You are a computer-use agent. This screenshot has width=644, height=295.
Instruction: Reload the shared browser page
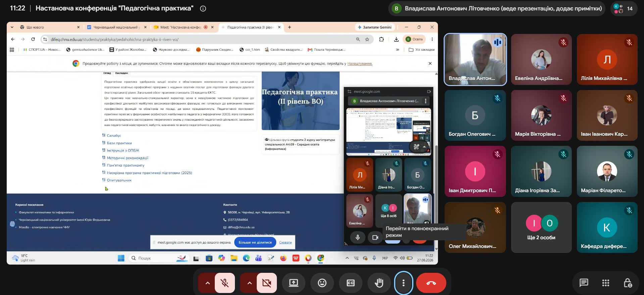coord(33,39)
